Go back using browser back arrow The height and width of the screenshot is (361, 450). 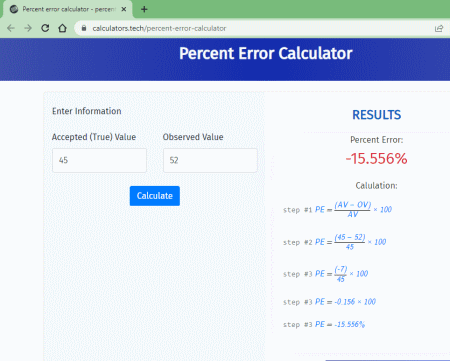point(11,28)
